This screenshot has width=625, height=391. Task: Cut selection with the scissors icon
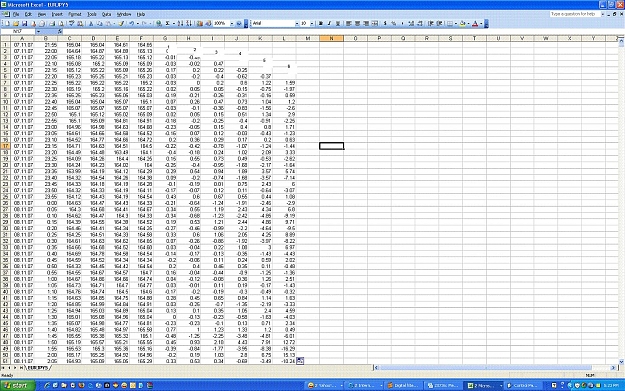coord(90,24)
